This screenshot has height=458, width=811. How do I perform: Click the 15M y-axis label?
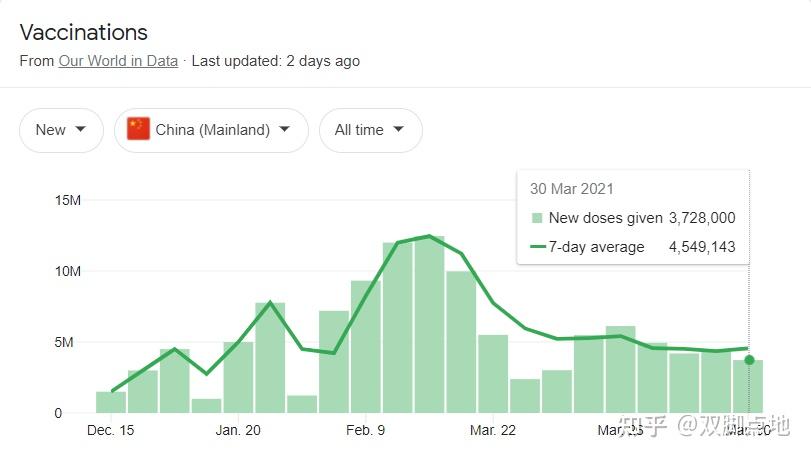[68, 200]
